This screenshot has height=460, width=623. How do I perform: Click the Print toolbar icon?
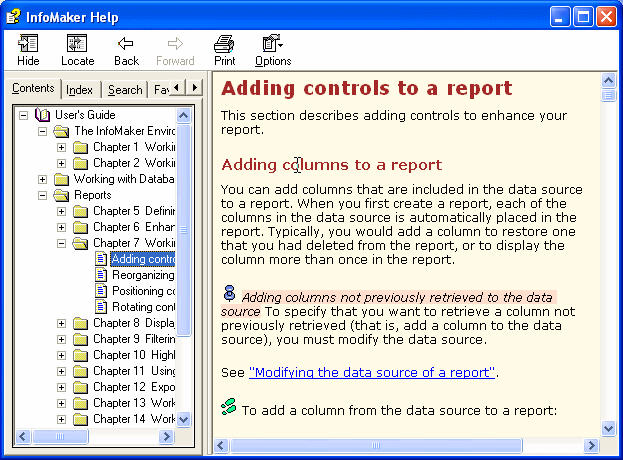[x=224, y=44]
